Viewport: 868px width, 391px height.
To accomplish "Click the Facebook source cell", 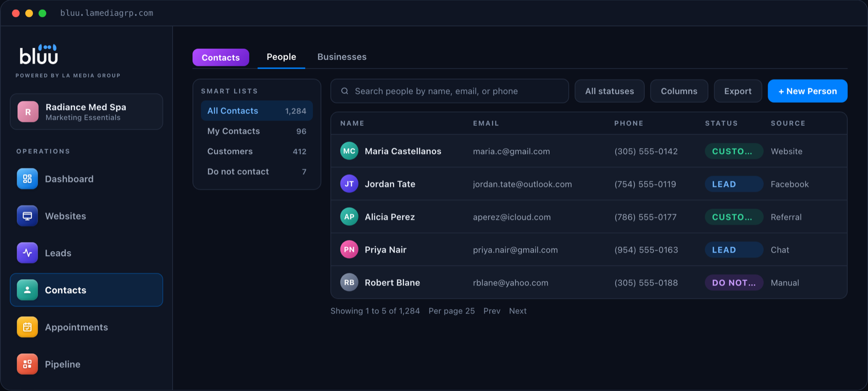I will (x=789, y=184).
